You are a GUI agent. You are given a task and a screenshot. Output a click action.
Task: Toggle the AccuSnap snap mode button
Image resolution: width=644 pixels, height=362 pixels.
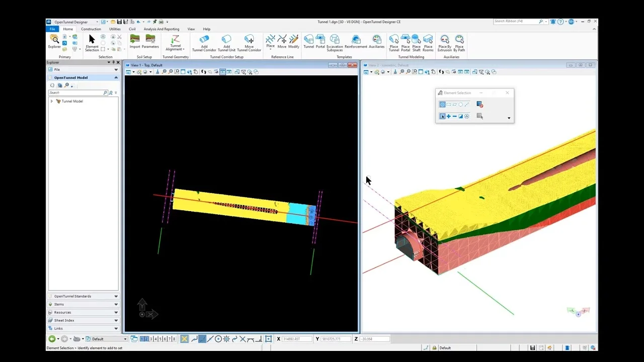point(185,339)
